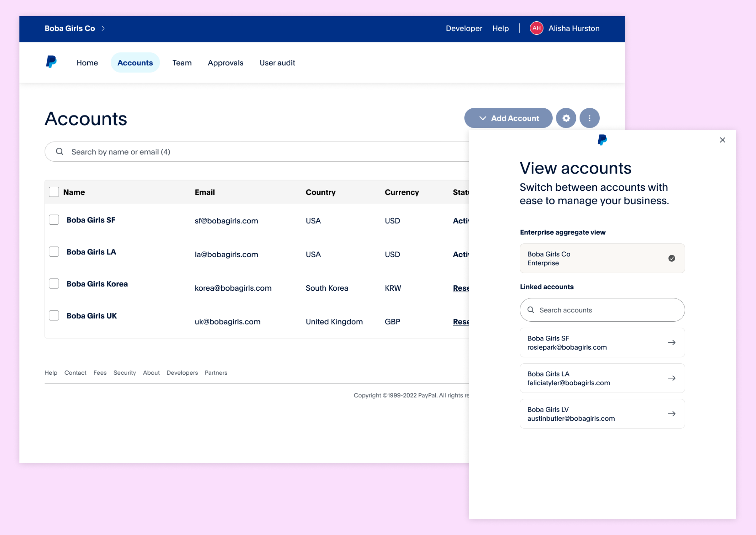Screen dimensions: 756x535
Task: Click the la@bobagirls.com email cell
Action: (226, 254)
